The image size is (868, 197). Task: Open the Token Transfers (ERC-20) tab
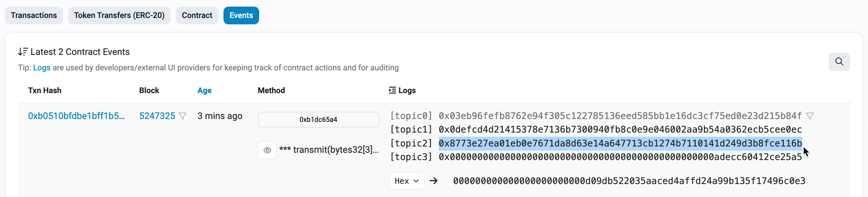tap(119, 15)
